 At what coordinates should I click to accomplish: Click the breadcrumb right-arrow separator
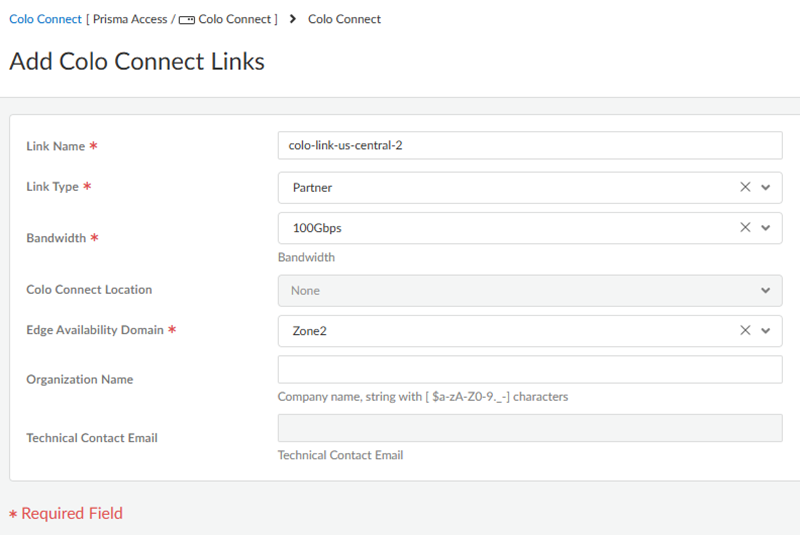[x=292, y=19]
